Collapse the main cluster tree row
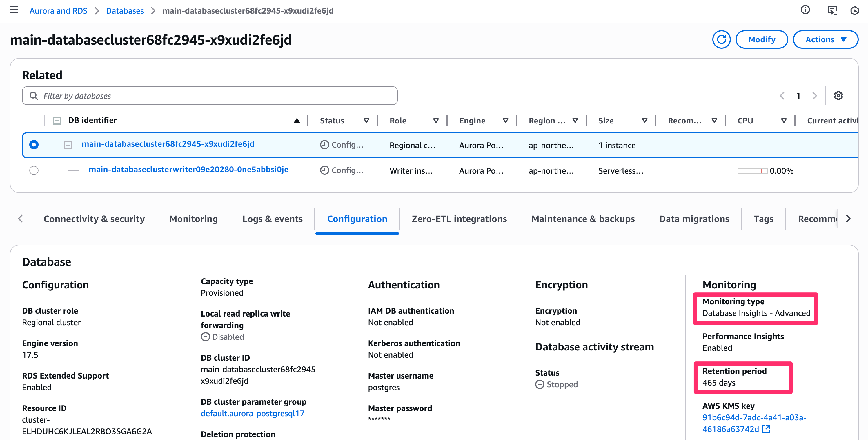 coord(68,145)
